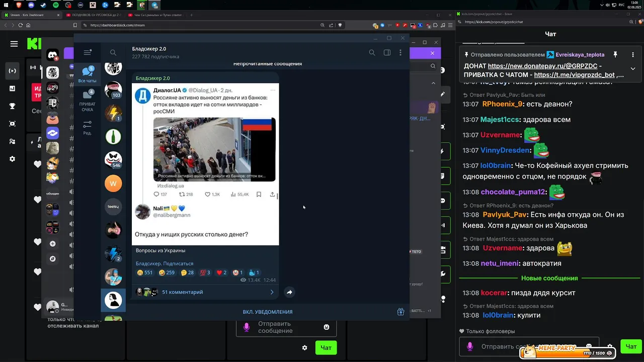This screenshot has width=644, height=362.
Task: Open Kick dashboard hamburger menu
Action: (x=14, y=44)
